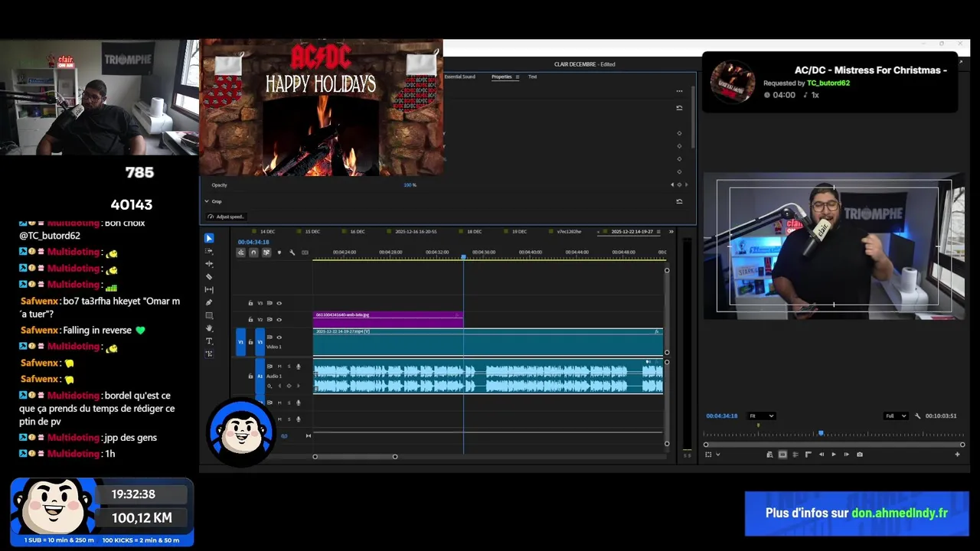Image resolution: width=980 pixels, height=551 pixels.
Task: Toggle Snap in the timeline
Action: 253,253
